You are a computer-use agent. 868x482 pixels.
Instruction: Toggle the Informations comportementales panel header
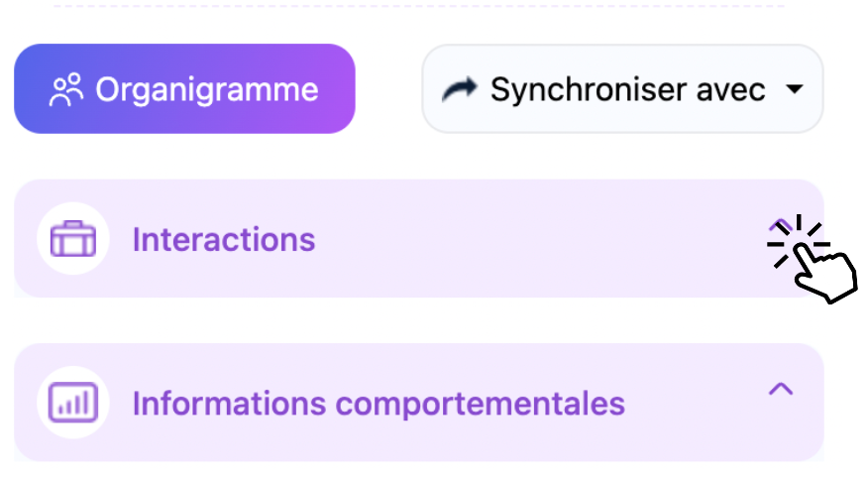click(x=419, y=403)
